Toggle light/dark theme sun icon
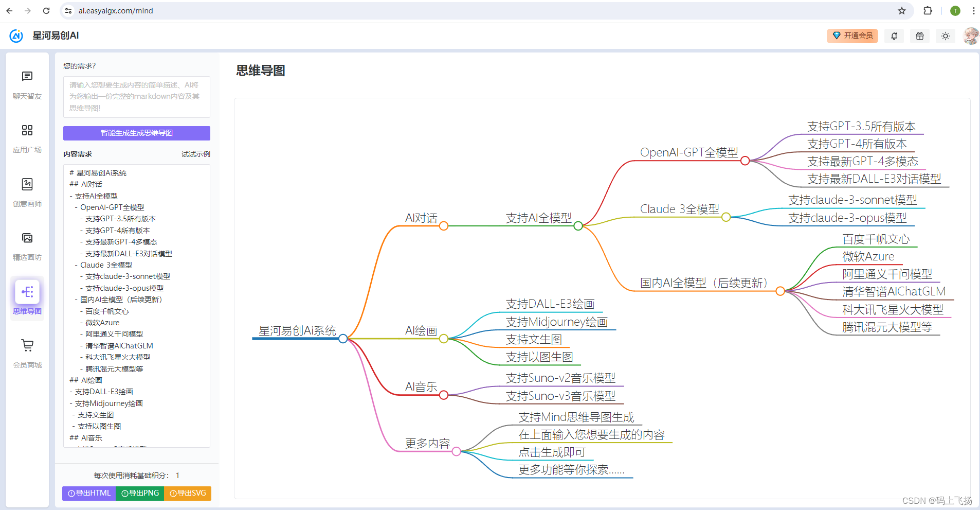The width and height of the screenshot is (980, 510). tap(946, 36)
